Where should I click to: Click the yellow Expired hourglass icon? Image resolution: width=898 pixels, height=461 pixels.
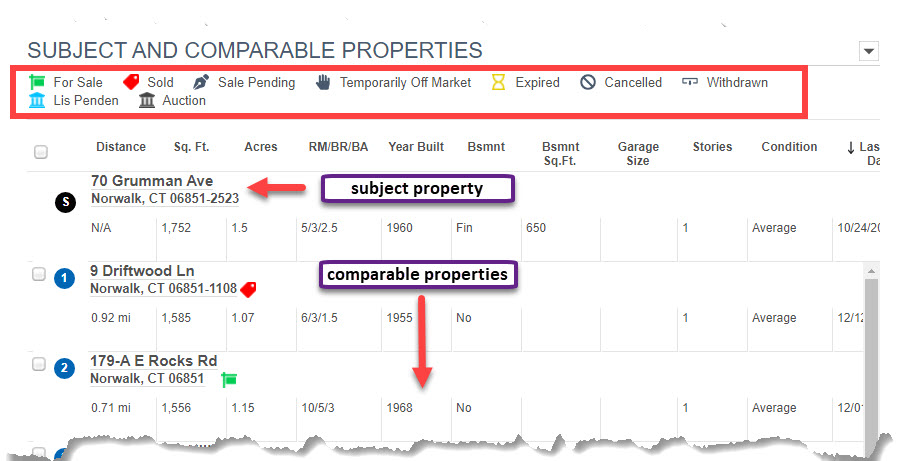[x=498, y=82]
